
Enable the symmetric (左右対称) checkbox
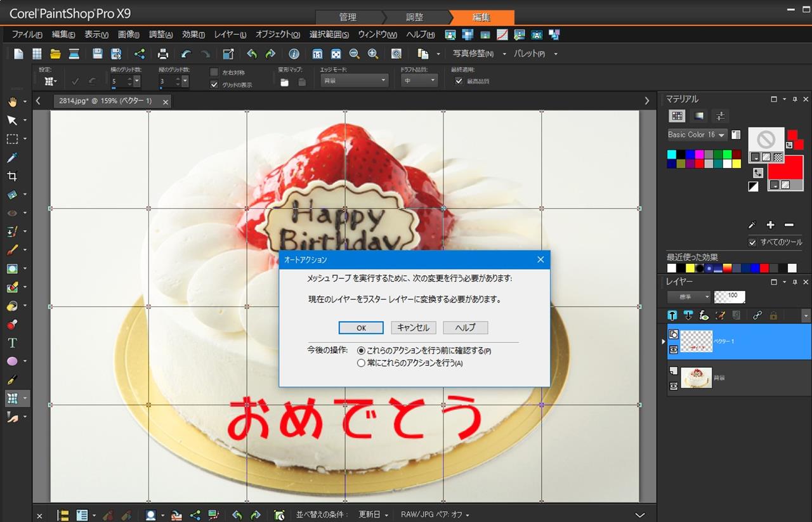pos(214,72)
